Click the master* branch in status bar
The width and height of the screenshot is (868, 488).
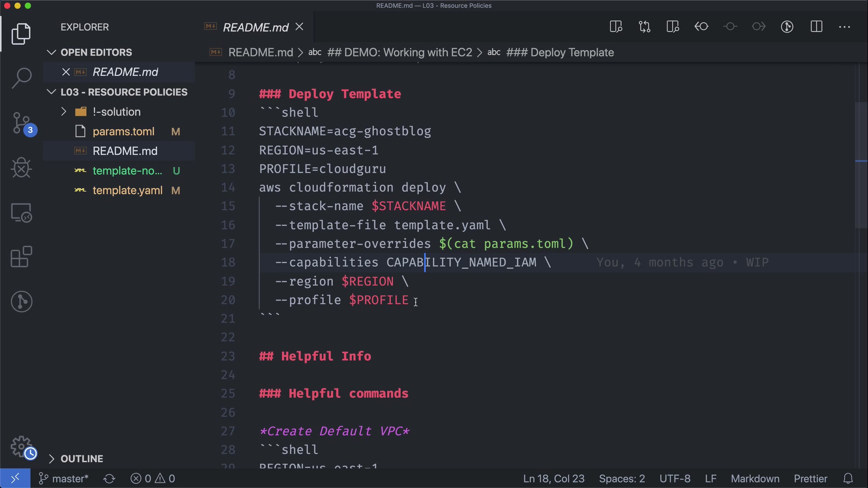[63, 479]
